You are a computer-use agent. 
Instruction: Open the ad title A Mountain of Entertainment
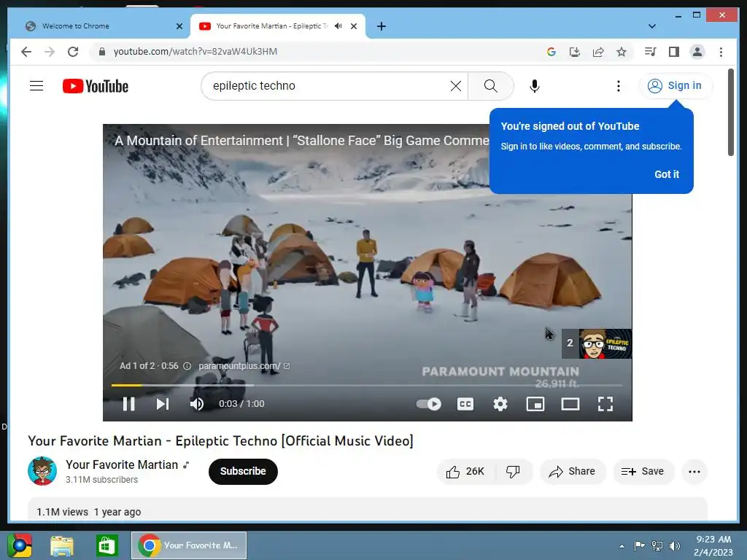pyautogui.click(x=301, y=141)
